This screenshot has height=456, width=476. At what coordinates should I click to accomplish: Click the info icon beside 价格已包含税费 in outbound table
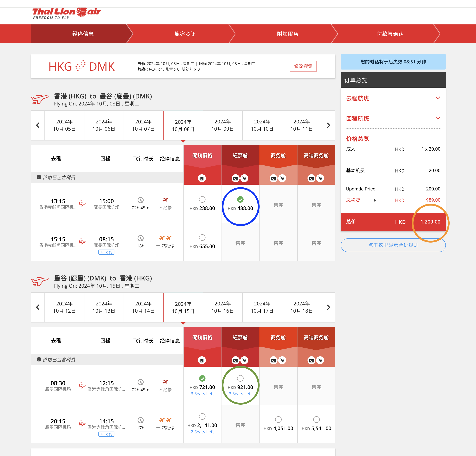39,177
